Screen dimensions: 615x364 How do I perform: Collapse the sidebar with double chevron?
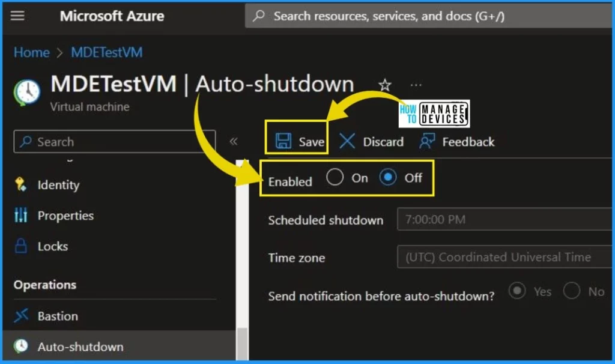(234, 141)
